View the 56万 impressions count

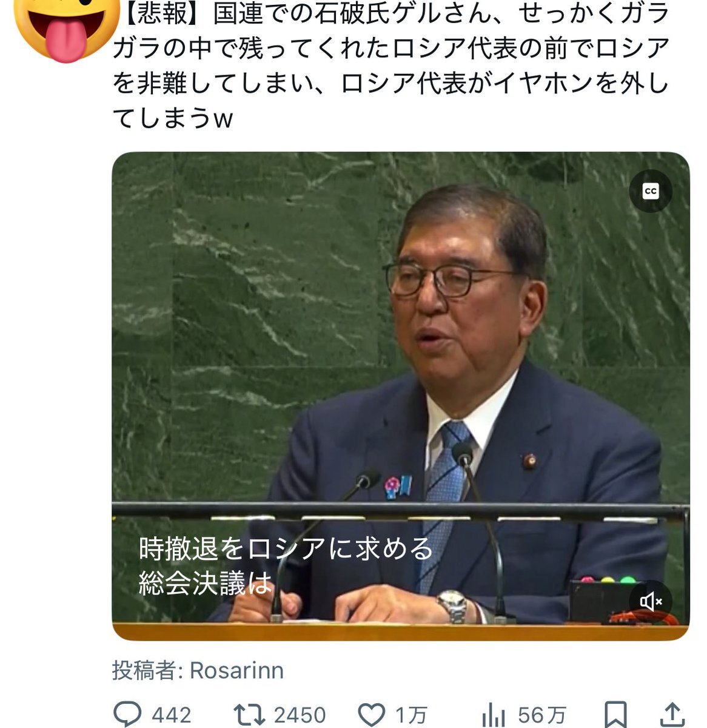(542, 715)
